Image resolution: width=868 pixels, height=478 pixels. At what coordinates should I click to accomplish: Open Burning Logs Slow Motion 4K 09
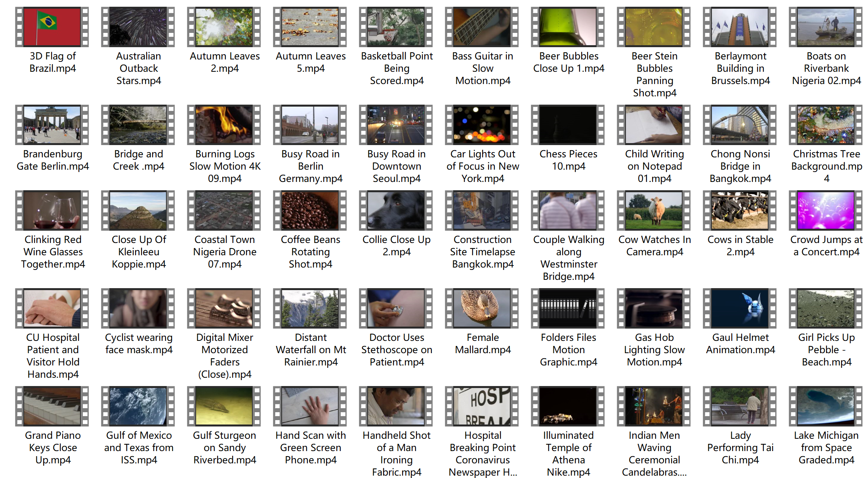(x=224, y=124)
